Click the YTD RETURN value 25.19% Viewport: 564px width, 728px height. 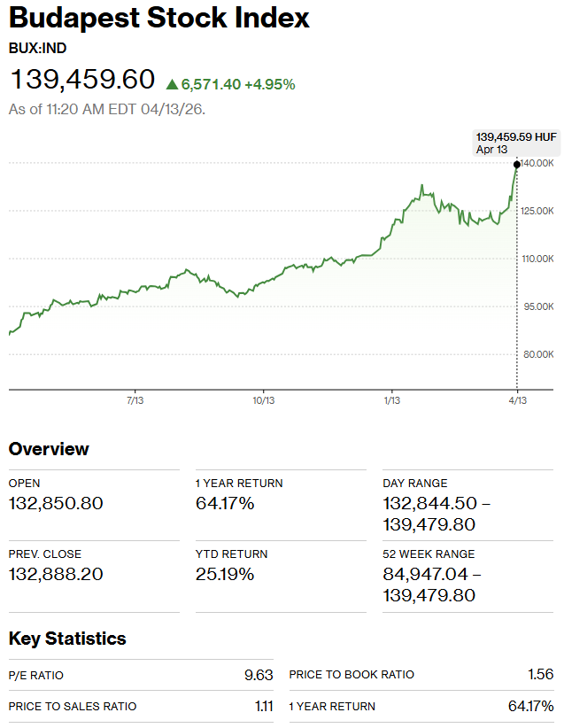(x=225, y=575)
